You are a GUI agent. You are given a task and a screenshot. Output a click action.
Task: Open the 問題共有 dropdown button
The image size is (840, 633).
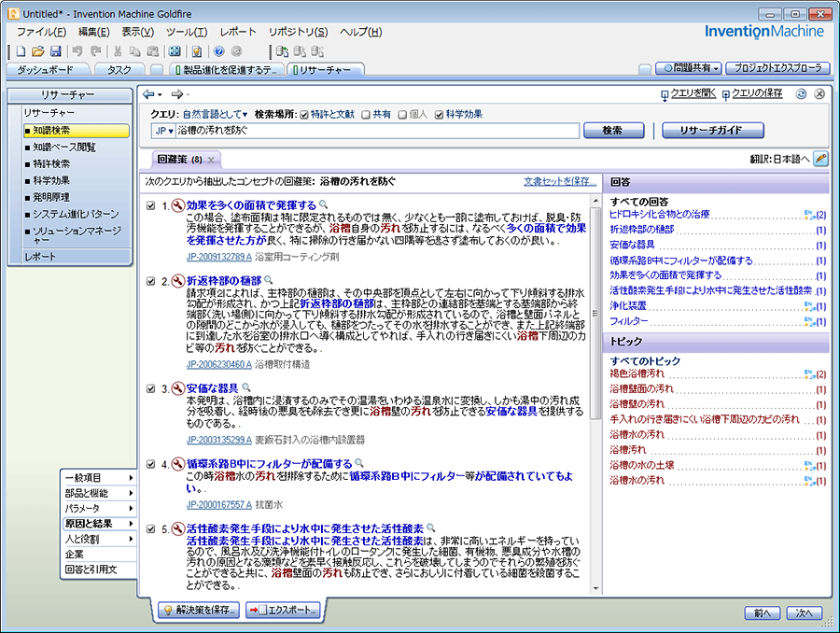689,68
